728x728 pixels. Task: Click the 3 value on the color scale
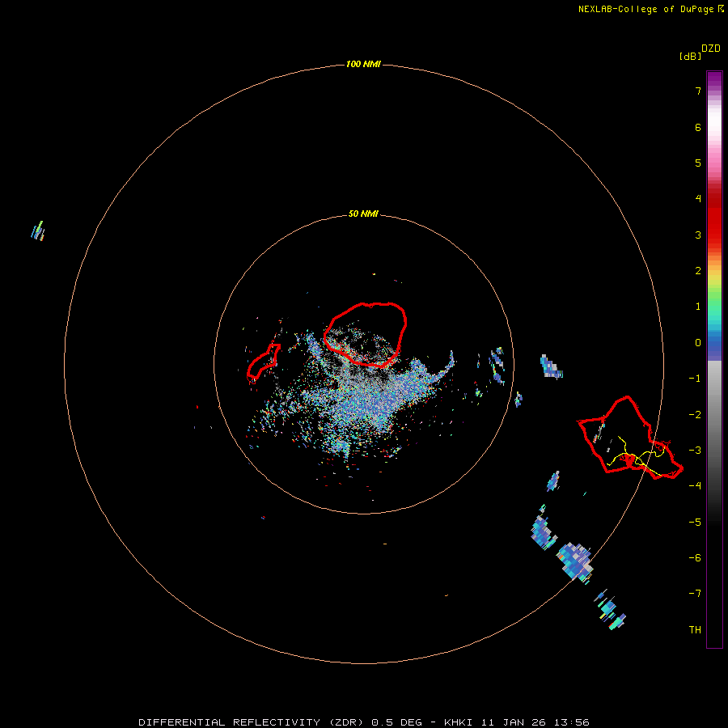click(698, 235)
